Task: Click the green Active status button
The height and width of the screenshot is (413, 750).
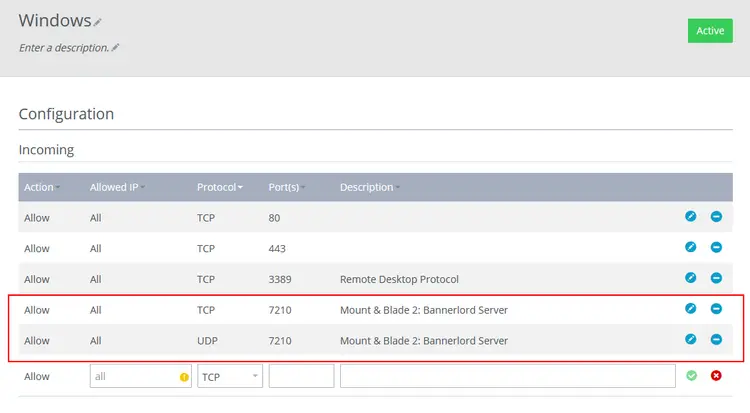Action: (710, 31)
